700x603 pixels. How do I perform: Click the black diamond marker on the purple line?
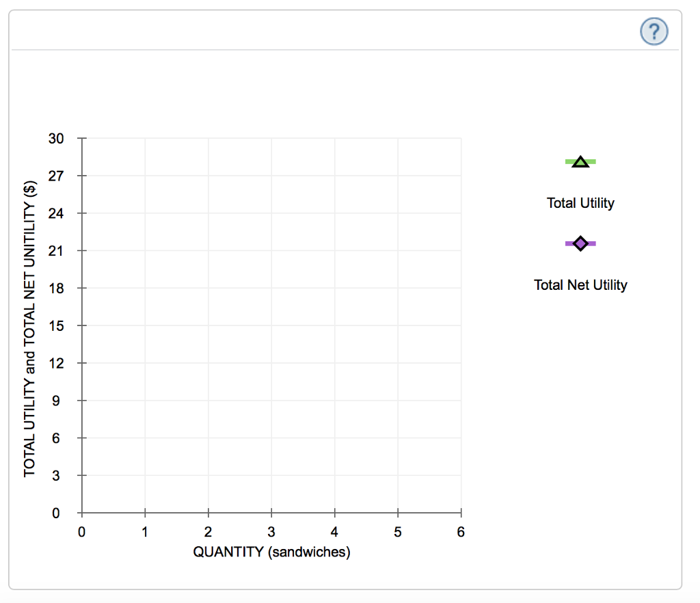tap(580, 243)
